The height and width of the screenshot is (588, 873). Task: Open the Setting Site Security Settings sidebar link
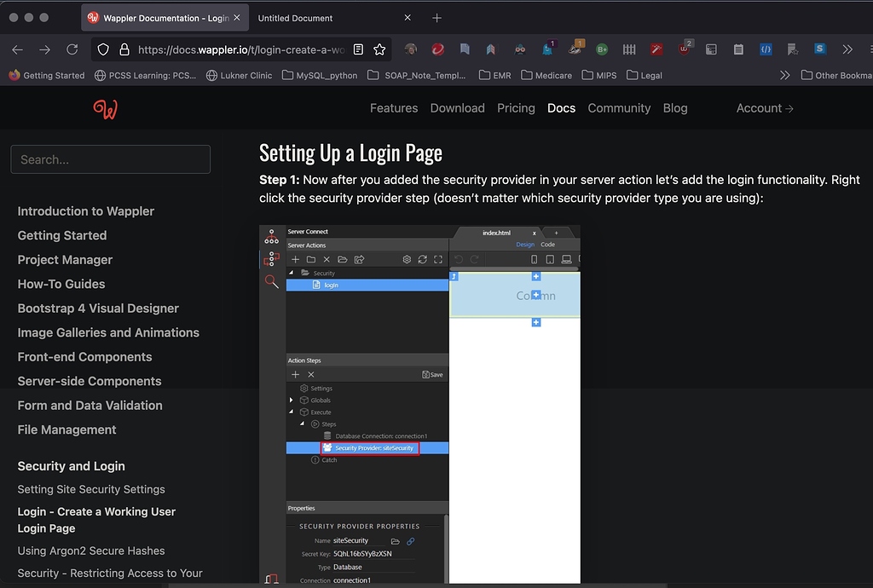coord(90,489)
